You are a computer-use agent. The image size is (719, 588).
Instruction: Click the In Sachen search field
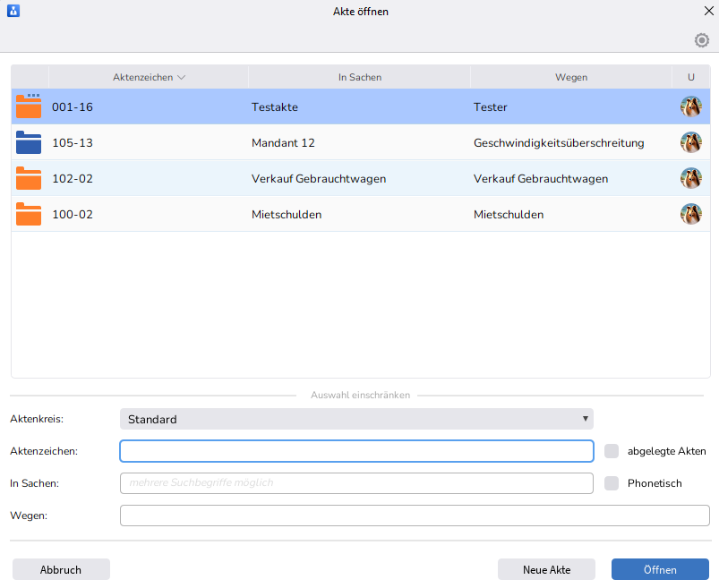pyautogui.click(x=356, y=483)
